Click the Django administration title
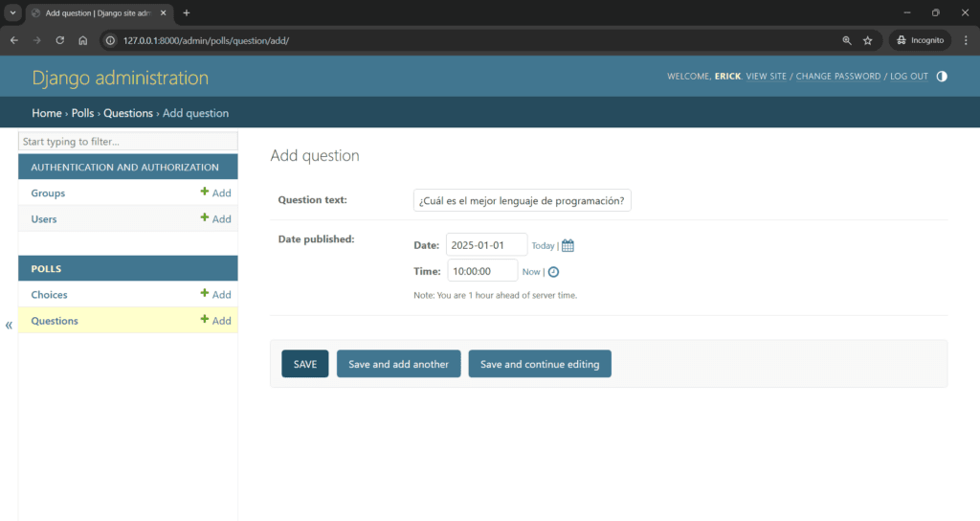Screen dimensions: 980x521 pos(120,78)
